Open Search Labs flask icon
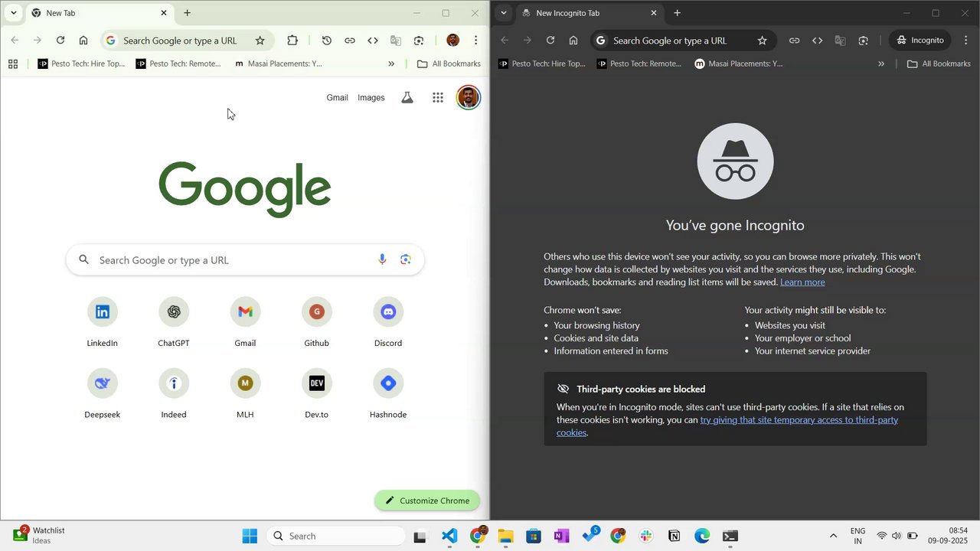 407,97
